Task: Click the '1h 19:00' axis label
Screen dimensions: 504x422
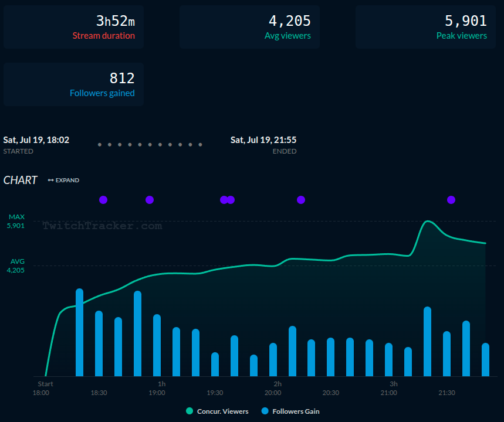Action: [157, 388]
